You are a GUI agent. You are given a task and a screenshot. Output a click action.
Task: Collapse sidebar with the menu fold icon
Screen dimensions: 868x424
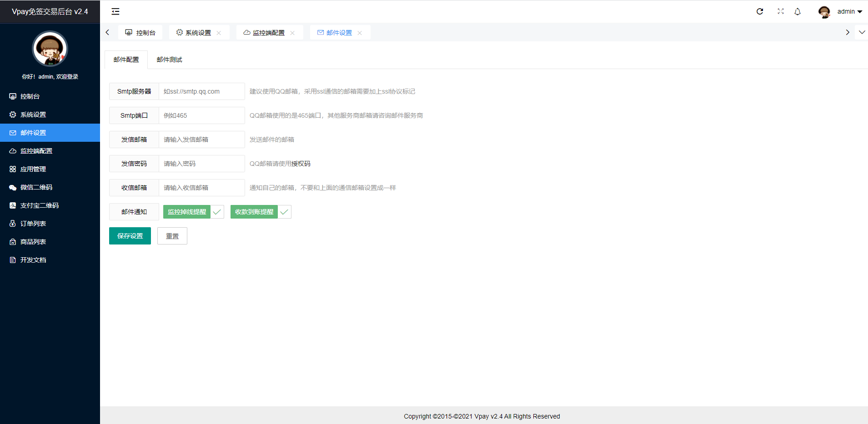115,11
